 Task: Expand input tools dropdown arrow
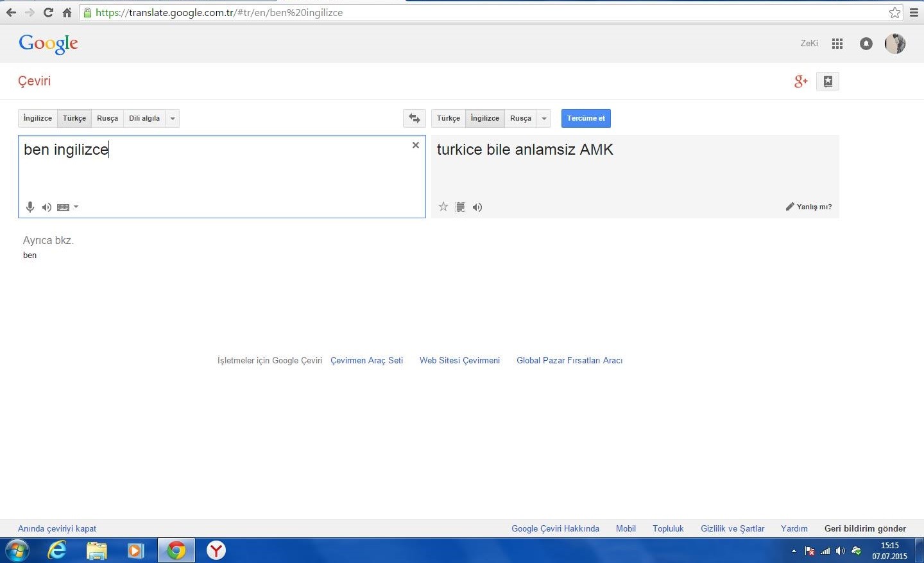tap(76, 207)
